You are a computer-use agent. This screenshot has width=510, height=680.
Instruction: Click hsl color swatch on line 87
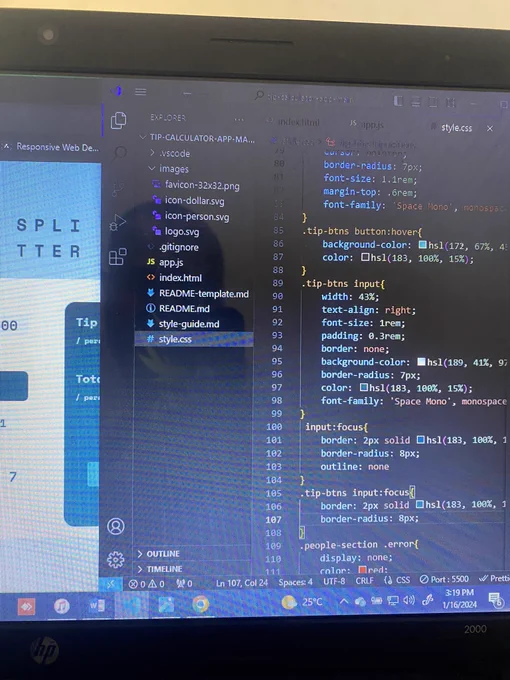[x=365, y=257]
